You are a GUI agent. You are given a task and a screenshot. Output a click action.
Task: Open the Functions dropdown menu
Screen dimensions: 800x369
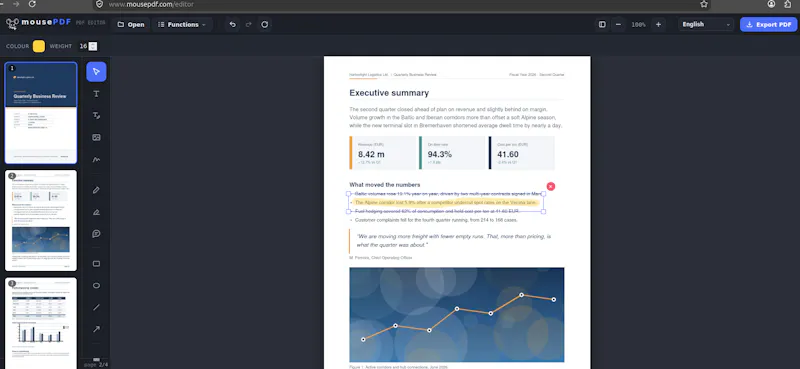182,24
